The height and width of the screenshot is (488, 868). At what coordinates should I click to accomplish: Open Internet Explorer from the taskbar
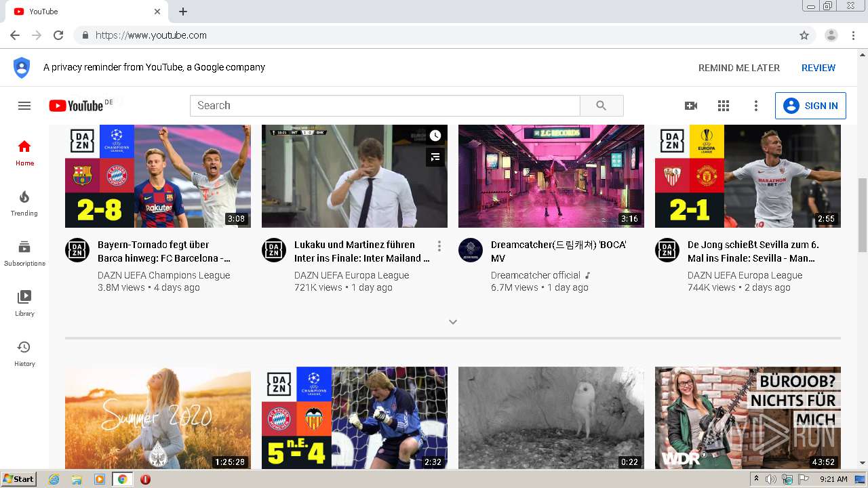[x=54, y=479]
